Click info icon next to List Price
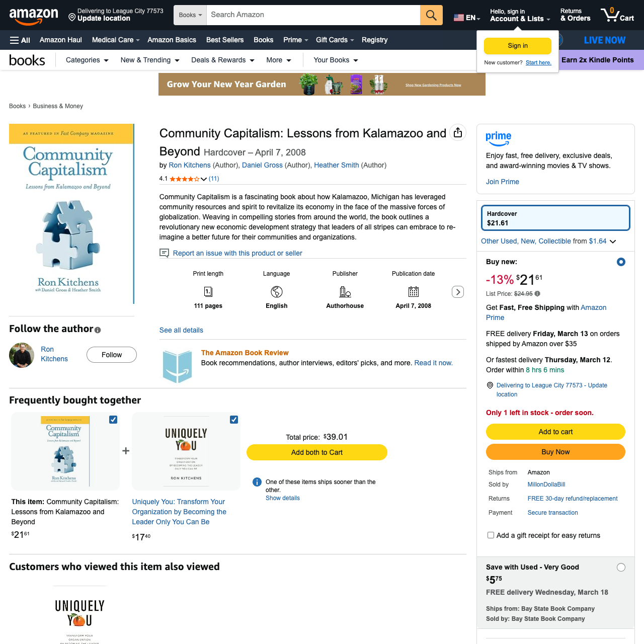 pos(537,294)
